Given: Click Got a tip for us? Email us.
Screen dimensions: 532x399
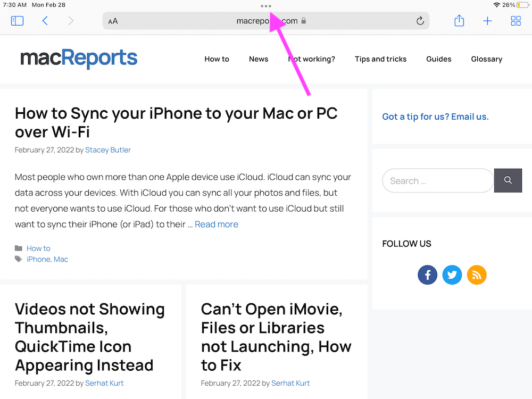Looking at the screenshot, I should 435,117.
